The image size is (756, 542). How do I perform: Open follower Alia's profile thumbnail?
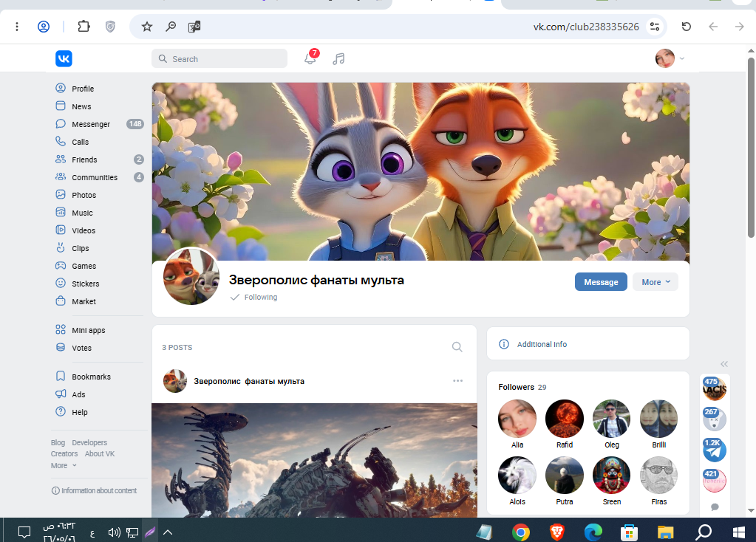coord(517,418)
